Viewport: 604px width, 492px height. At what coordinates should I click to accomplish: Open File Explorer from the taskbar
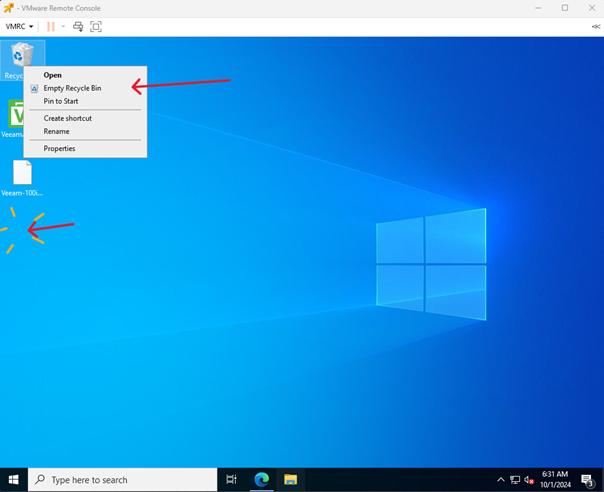pyautogui.click(x=290, y=480)
